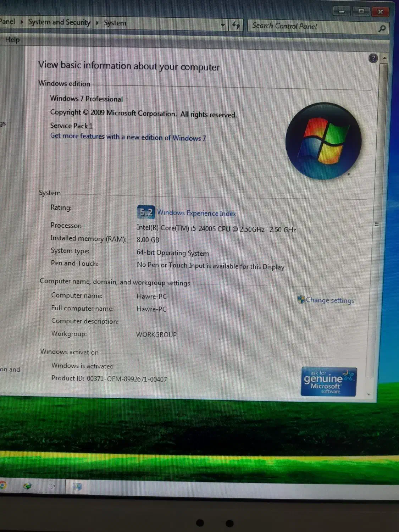Click the scrollbar up arrow
The width and height of the screenshot is (399, 532).
tap(384, 58)
